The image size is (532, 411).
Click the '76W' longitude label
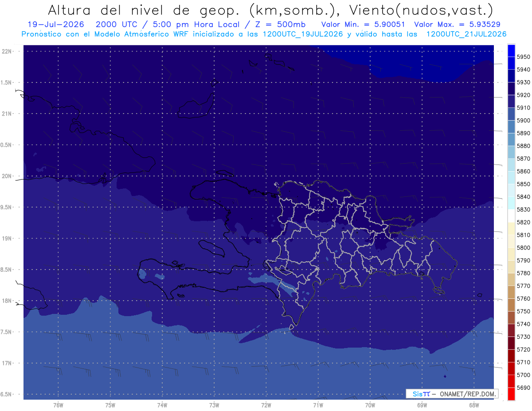click(x=58, y=405)
